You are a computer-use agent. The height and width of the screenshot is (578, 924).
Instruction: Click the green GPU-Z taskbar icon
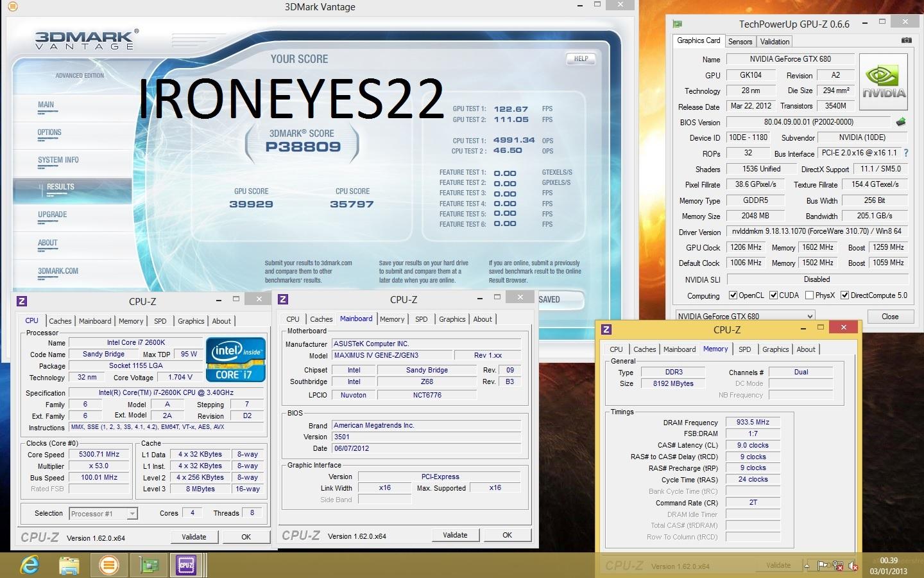[x=149, y=565]
